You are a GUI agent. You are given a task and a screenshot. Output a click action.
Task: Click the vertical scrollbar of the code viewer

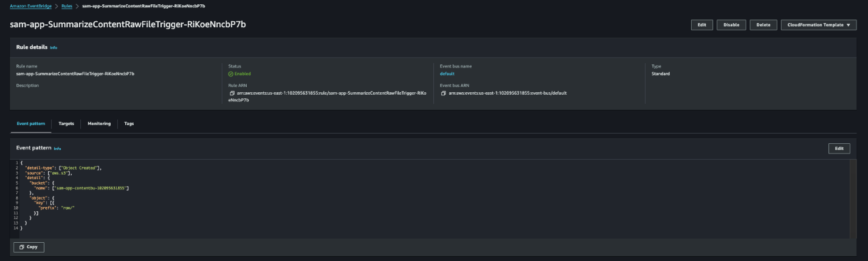pos(852,198)
